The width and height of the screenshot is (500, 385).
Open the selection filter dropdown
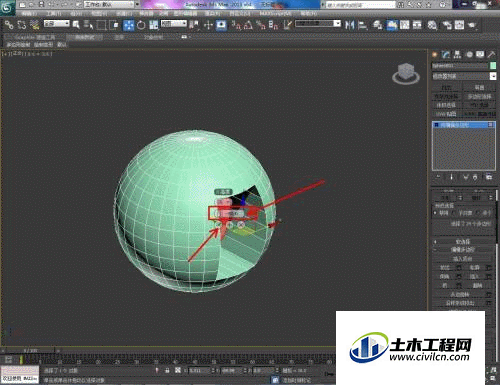coord(57,24)
